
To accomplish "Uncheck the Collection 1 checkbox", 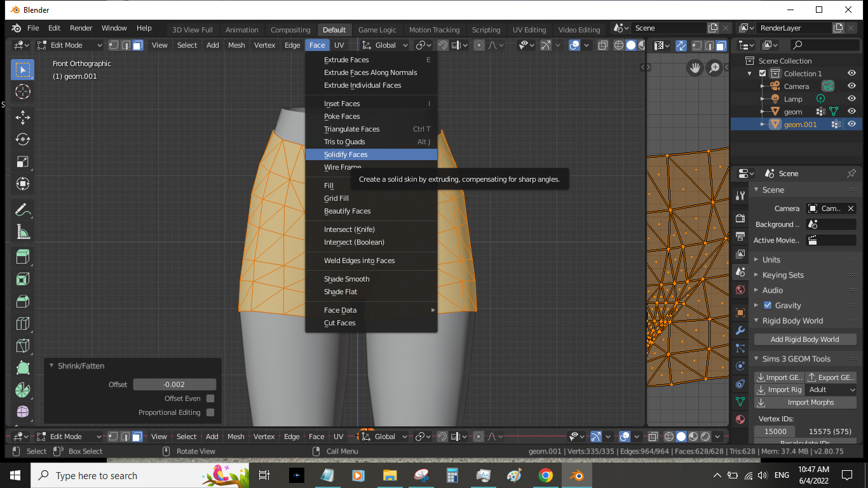I will coord(763,74).
